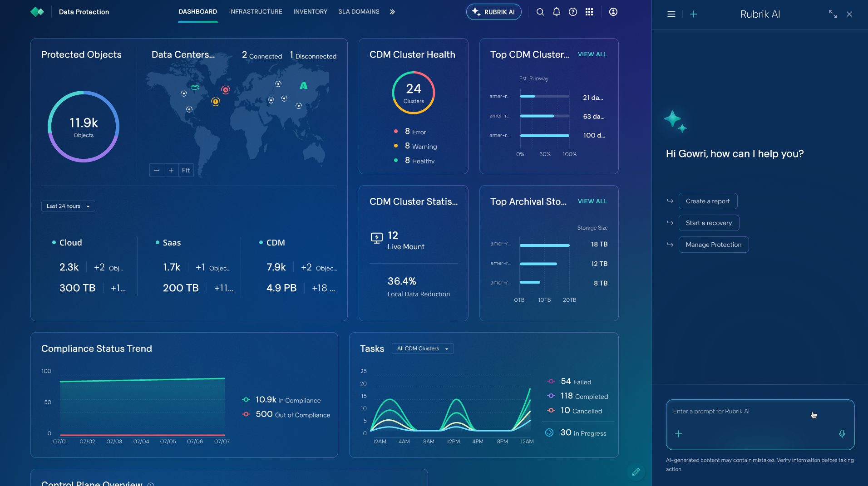Open notifications bell icon

[557, 12]
